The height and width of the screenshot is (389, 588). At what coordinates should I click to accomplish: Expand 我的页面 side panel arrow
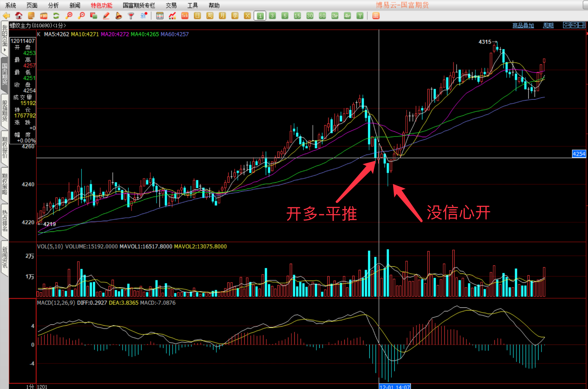pyautogui.click(x=4, y=50)
